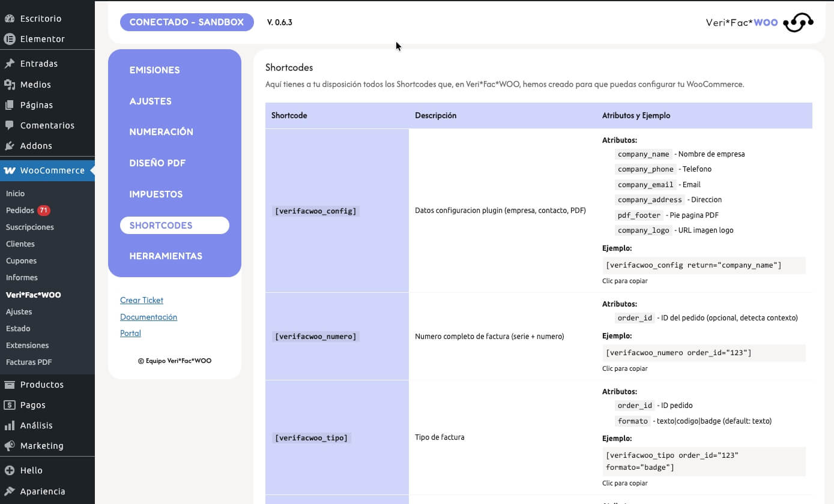Click the Addons plugin icon

(10, 146)
